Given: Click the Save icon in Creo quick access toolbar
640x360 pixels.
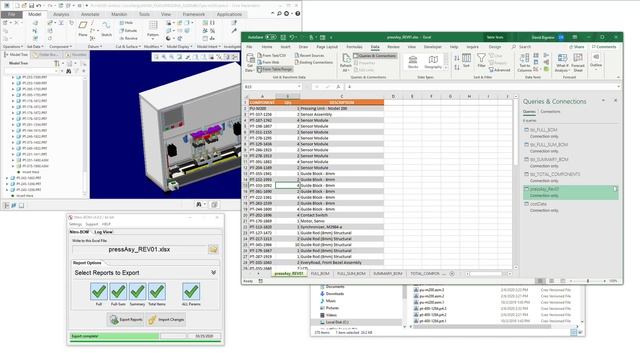Looking at the screenshot, I should click(31, 6).
